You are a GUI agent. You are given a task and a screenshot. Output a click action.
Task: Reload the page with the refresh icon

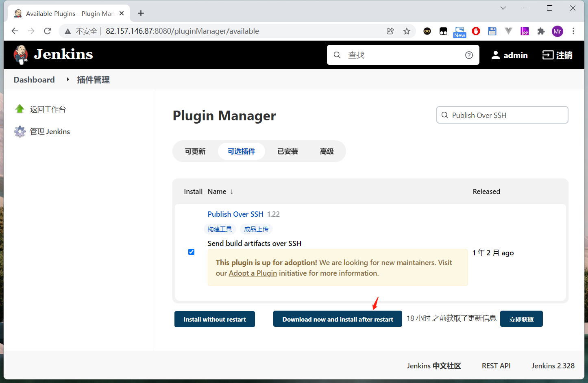tap(48, 31)
